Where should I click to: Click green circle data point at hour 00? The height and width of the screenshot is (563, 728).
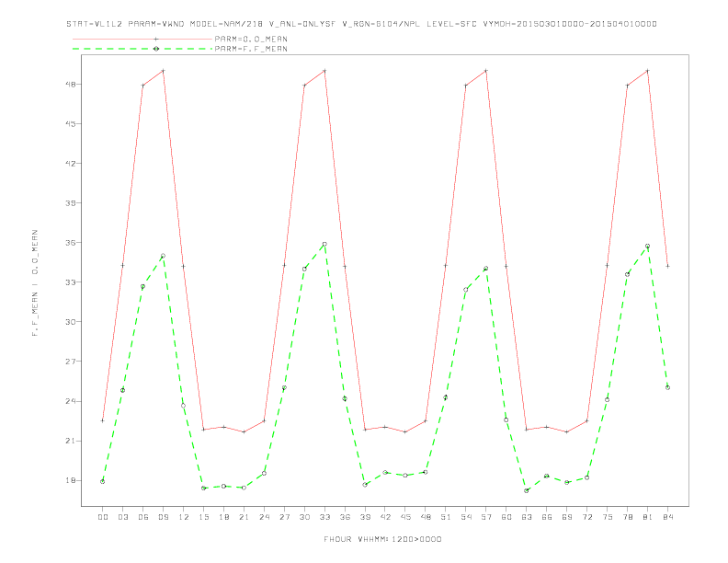pos(103,482)
